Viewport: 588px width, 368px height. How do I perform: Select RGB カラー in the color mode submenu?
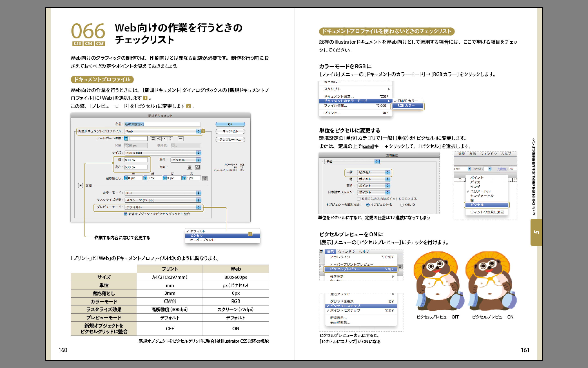(407, 106)
